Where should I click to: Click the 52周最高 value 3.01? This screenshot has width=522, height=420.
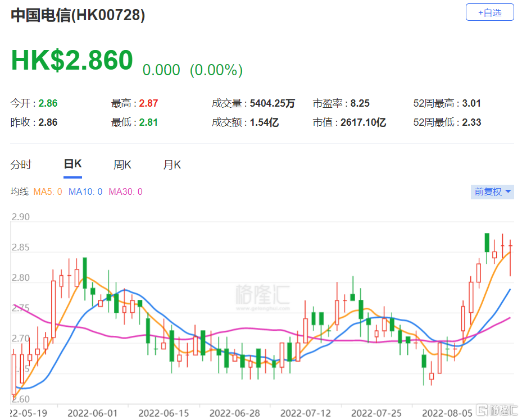[x=471, y=103]
